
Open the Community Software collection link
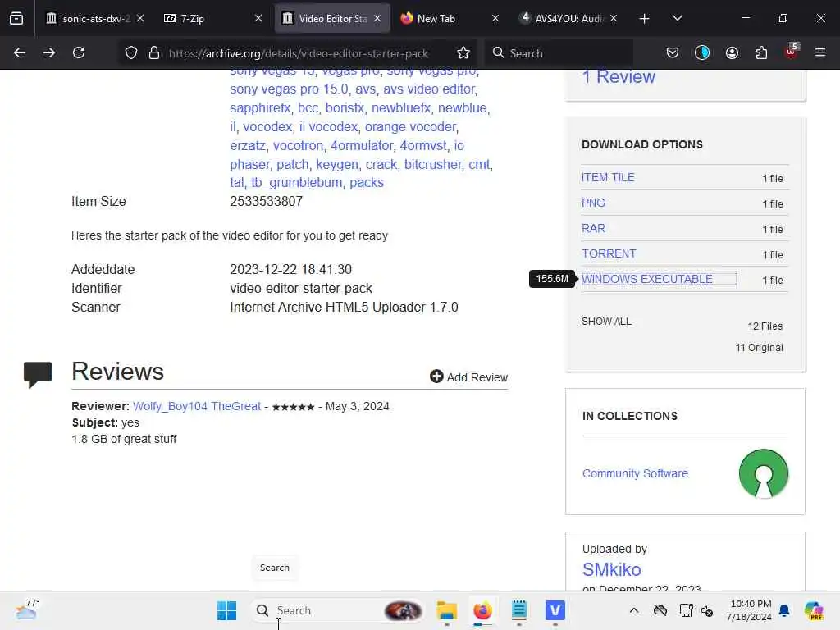click(635, 473)
